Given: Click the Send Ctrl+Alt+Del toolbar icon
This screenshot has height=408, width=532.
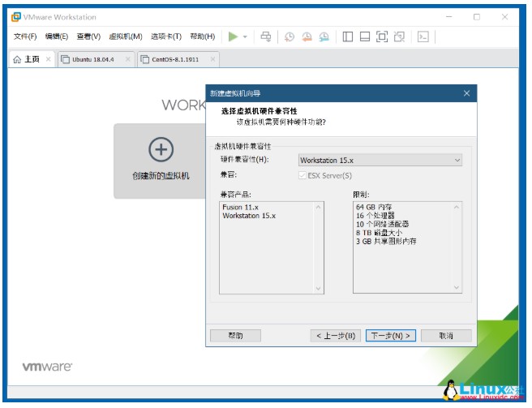Looking at the screenshot, I should point(266,37).
